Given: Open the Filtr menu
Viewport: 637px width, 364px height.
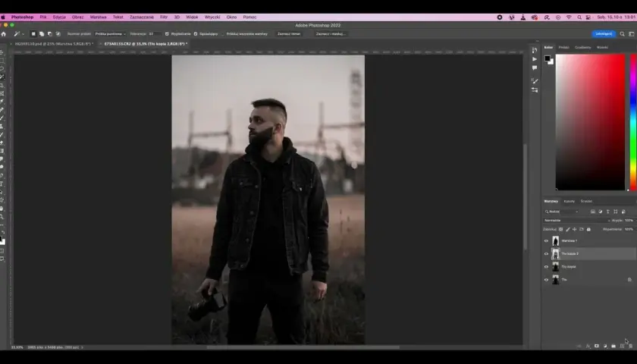Looking at the screenshot, I should [x=164, y=17].
